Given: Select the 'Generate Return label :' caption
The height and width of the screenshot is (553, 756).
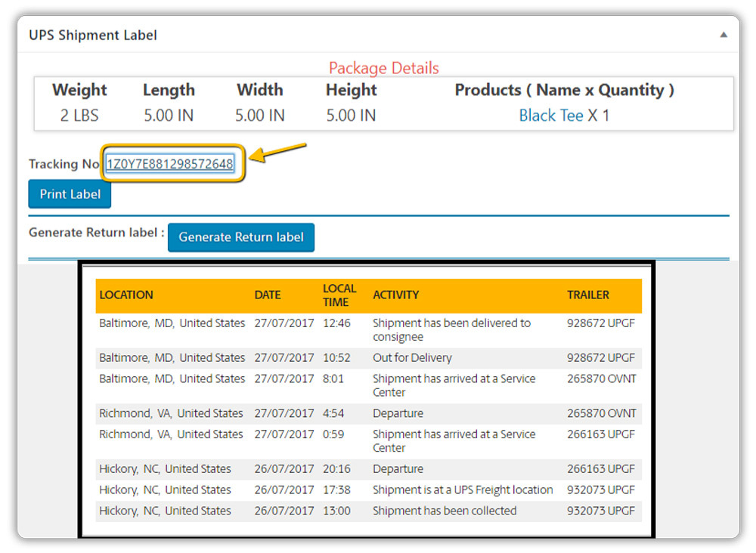Looking at the screenshot, I should pos(97,233).
